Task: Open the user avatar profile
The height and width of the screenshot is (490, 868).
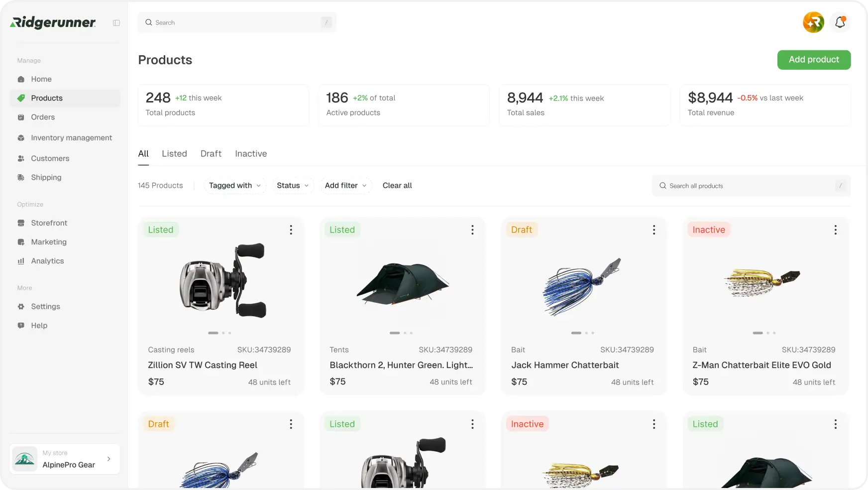Action: [x=813, y=22]
